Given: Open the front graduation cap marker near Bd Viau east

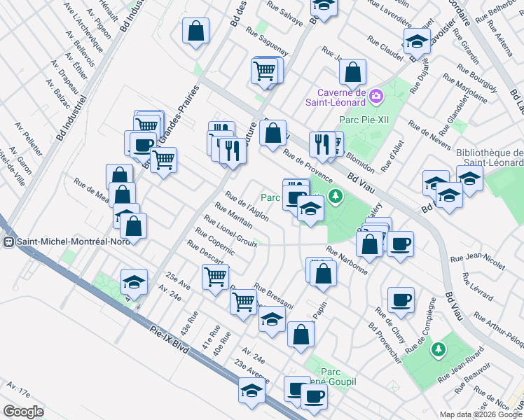Looking at the screenshot, I should tap(449, 197).
